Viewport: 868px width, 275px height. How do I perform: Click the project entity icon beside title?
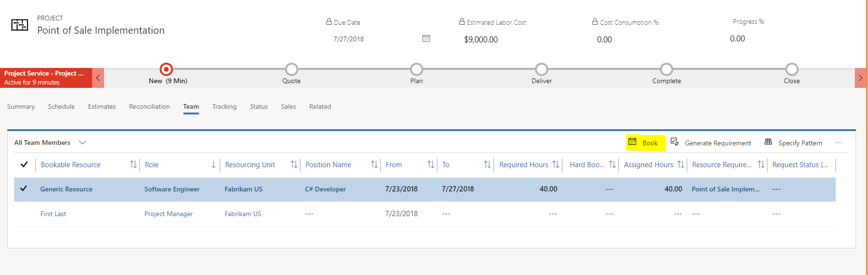coord(19,25)
